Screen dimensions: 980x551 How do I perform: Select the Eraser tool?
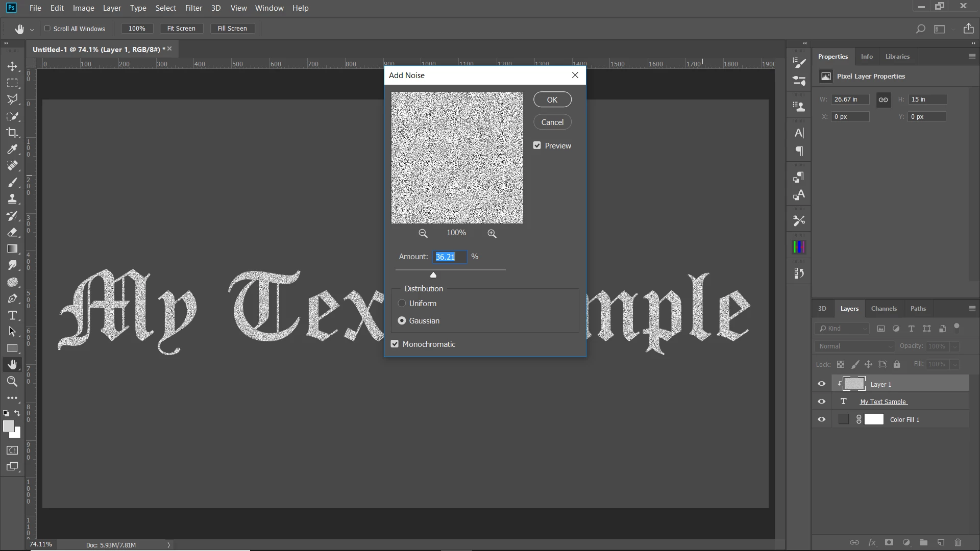tap(12, 232)
